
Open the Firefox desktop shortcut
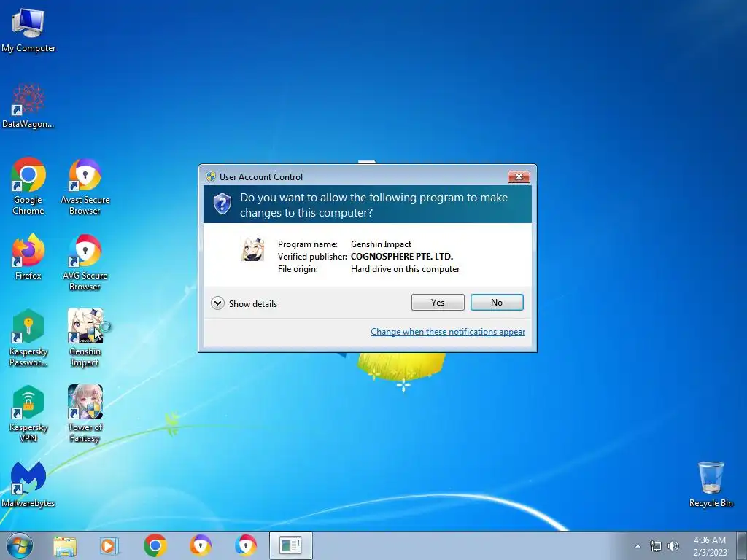[28, 257]
